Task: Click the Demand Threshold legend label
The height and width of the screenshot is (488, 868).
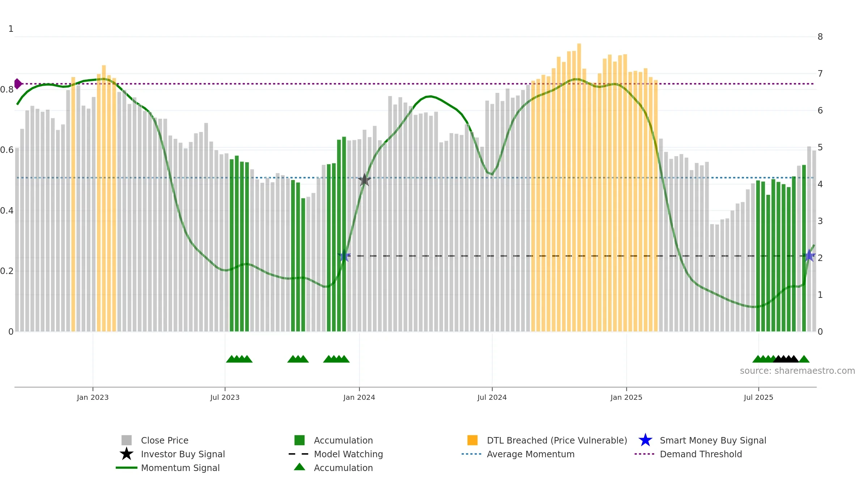Action: [701, 454]
